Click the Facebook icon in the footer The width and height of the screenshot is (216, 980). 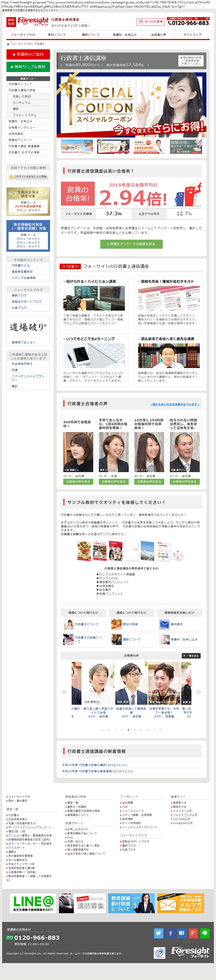click(170, 933)
